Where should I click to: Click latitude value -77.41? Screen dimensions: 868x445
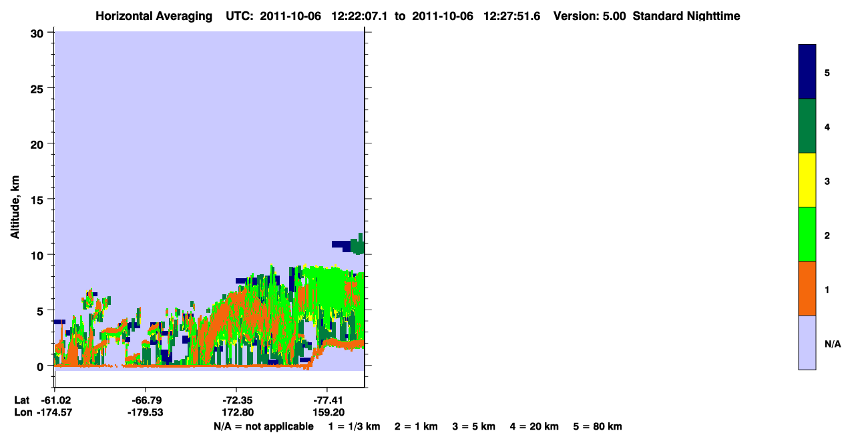point(327,400)
